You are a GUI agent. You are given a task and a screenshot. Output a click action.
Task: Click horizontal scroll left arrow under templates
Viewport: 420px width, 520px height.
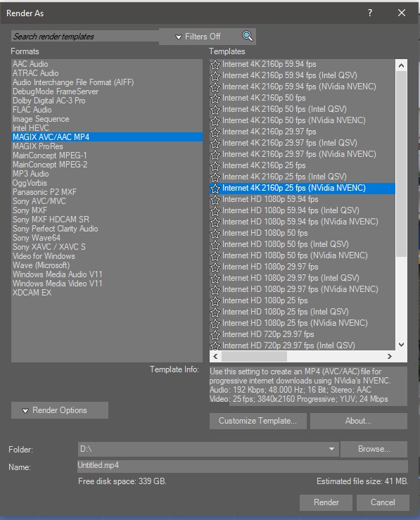coord(215,357)
